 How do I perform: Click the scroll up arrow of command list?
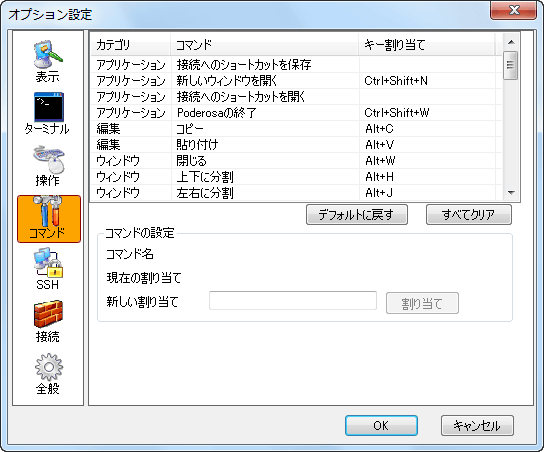(511, 42)
